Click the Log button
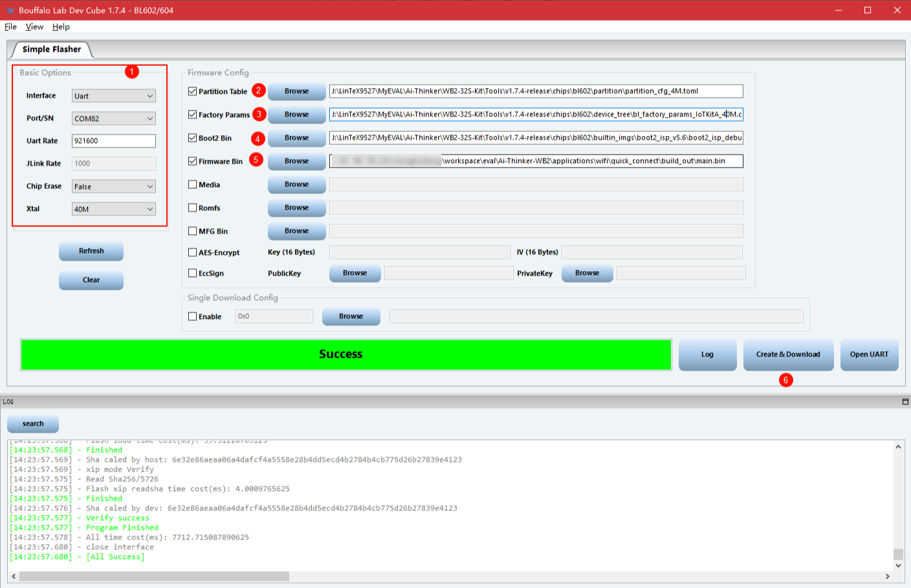 [708, 354]
